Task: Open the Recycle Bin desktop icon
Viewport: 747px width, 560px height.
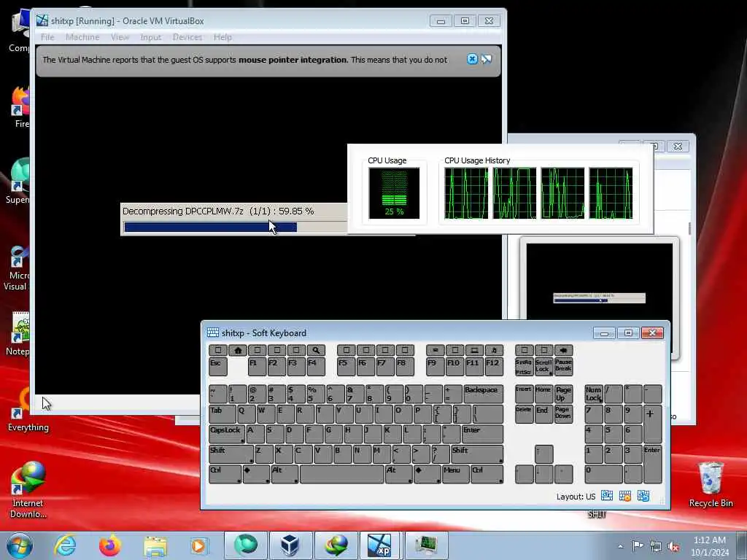Action: 711,484
